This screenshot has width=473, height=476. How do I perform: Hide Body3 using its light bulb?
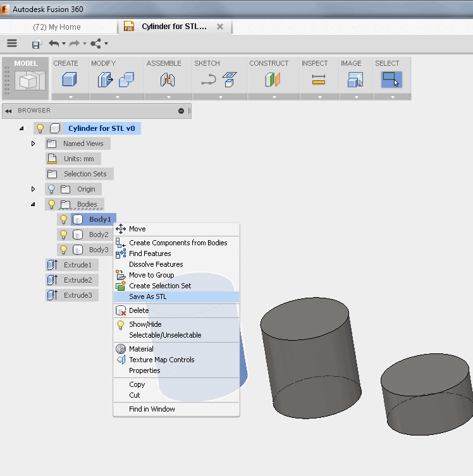[63, 250]
